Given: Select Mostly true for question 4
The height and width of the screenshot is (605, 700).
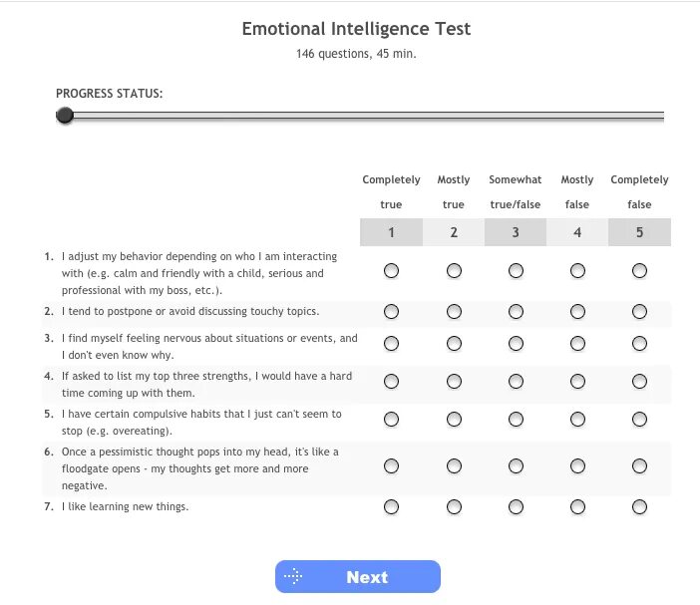Looking at the screenshot, I should coord(454,382).
